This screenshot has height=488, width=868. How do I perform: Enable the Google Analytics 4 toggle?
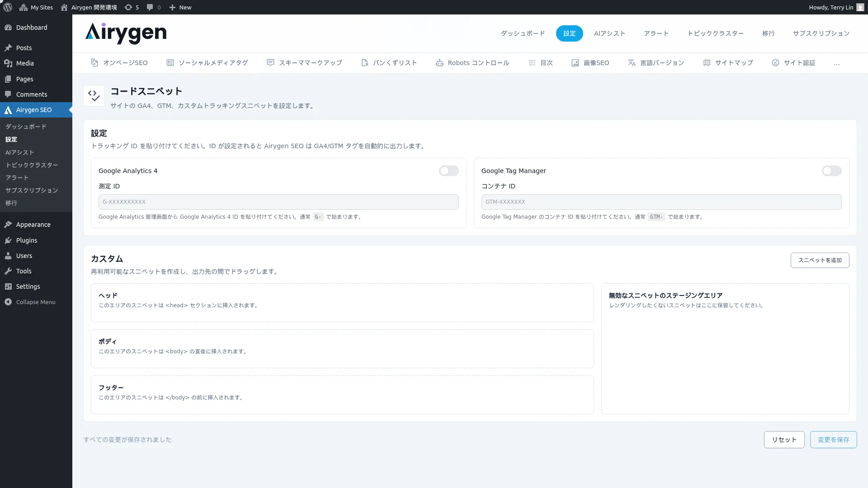click(x=448, y=171)
